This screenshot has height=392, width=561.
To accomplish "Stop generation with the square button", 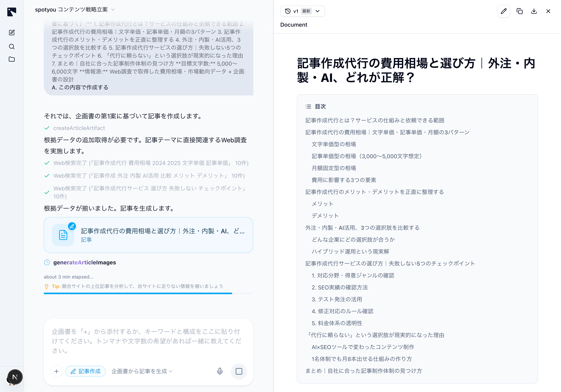I will [x=239, y=371].
